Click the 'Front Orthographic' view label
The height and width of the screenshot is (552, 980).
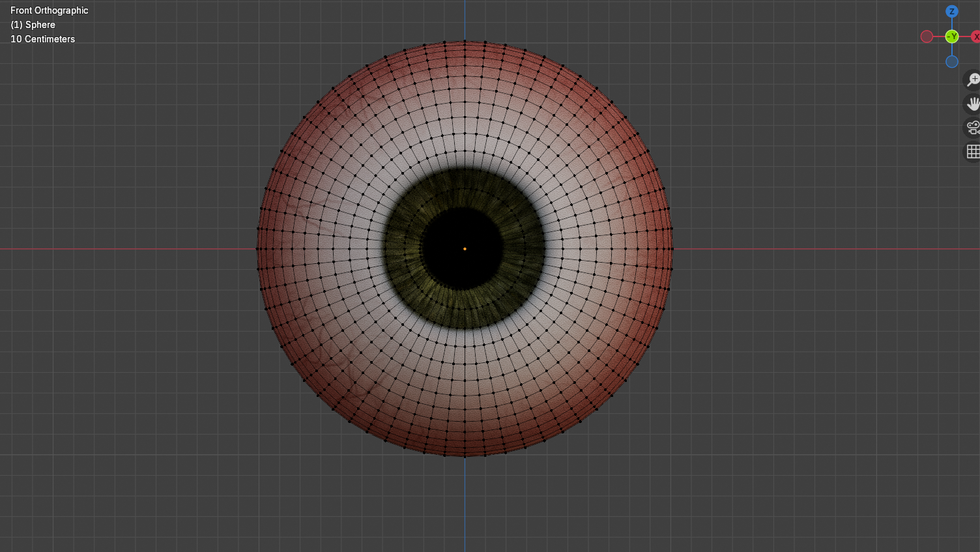[x=50, y=10]
